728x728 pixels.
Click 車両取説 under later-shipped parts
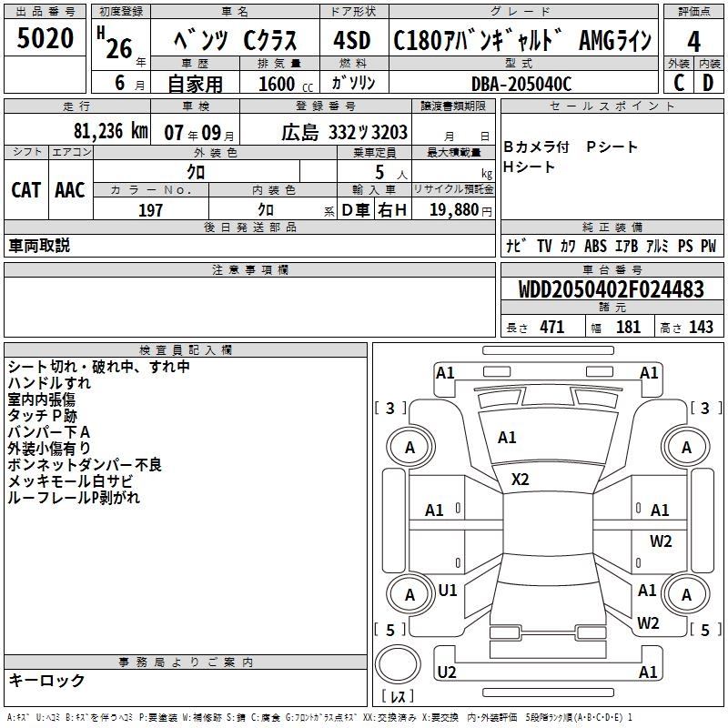pyautogui.click(x=39, y=245)
